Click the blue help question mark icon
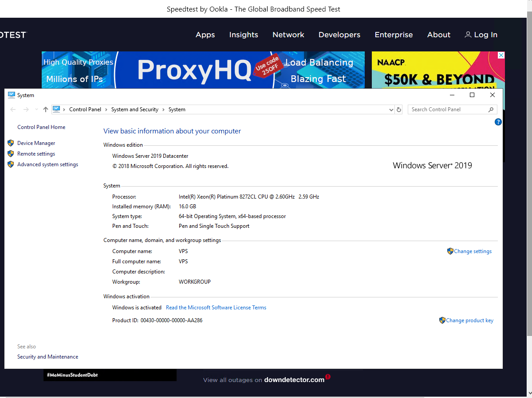This screenshot has height=398, width=532. point(498,122)
